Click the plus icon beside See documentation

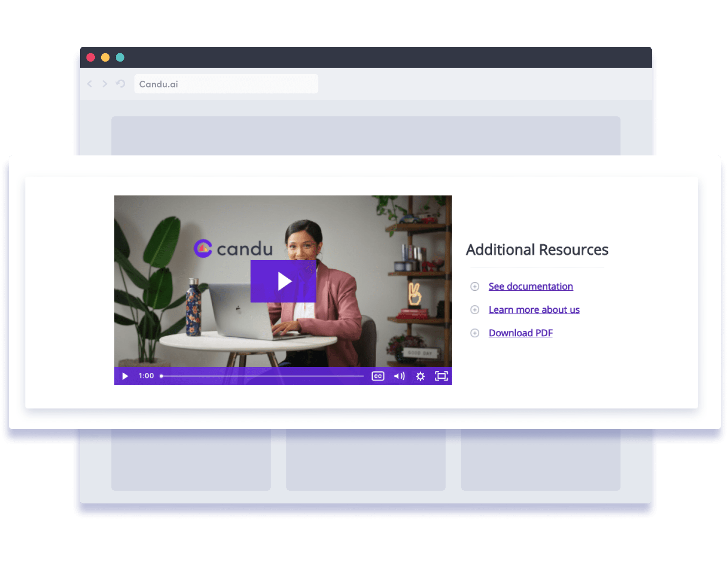(475, 286)
